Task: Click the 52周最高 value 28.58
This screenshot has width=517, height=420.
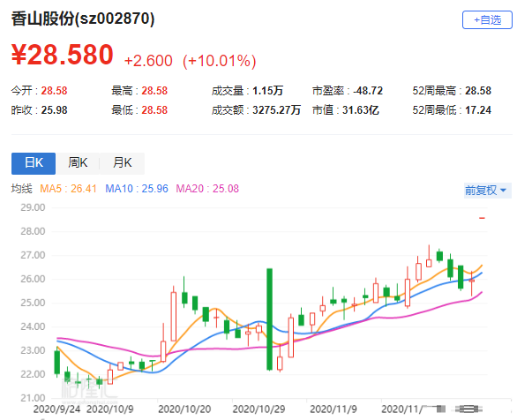Action: [x=478, y=91]
